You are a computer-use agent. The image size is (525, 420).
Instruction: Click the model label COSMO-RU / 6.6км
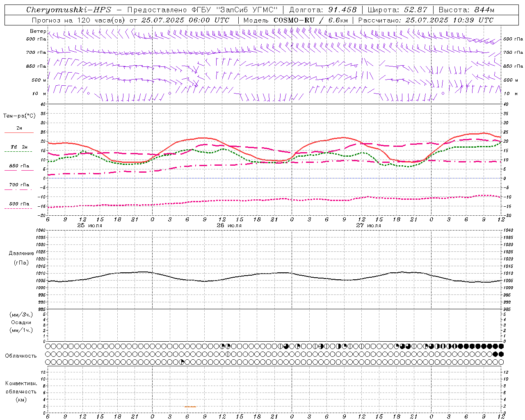(x=310, y=20)
